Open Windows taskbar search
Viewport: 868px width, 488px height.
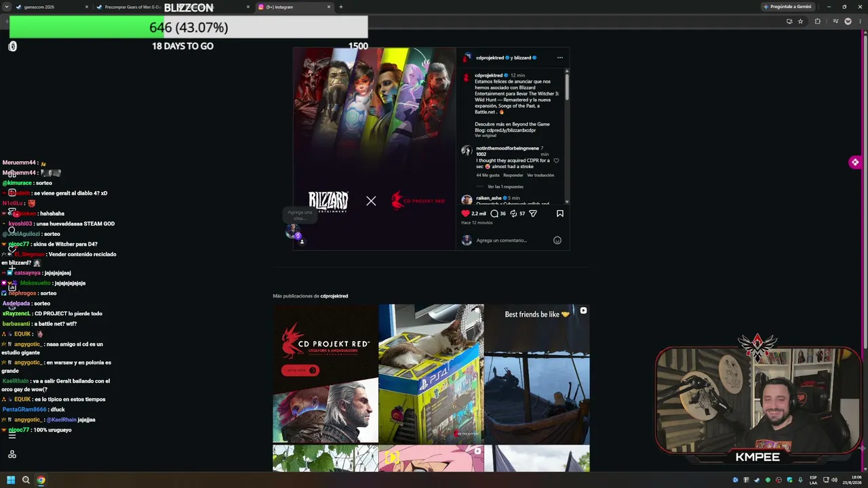(x=26, y=480)
